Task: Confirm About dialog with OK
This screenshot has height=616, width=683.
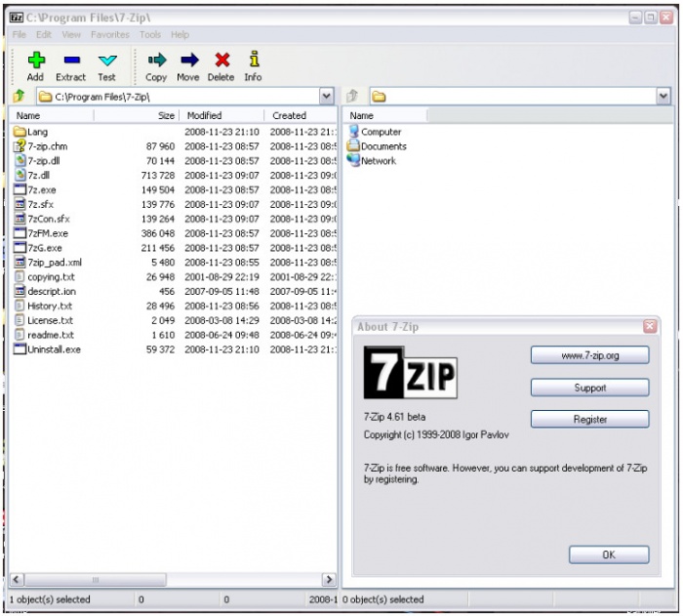Action: [609, 554]
